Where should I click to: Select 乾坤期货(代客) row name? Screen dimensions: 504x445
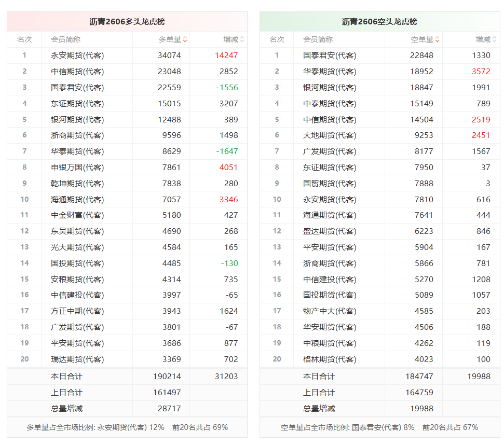[x=77, y=183]
